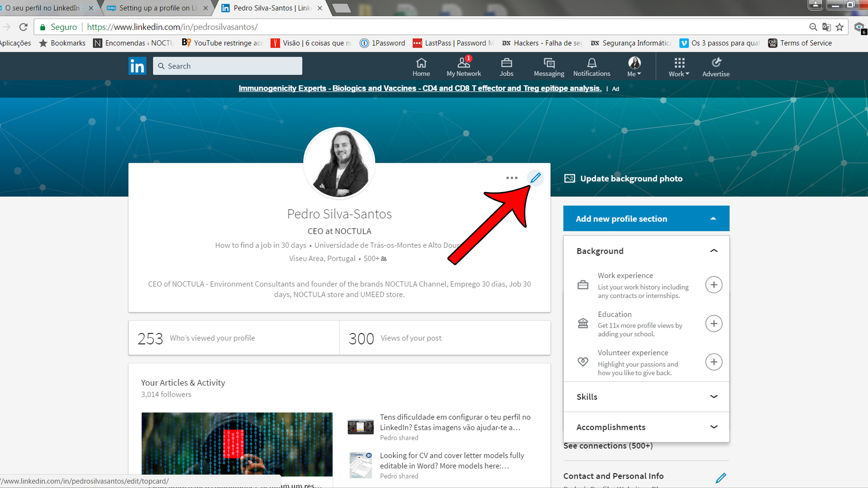Open the new tab button
Viewport: 868px width, 488px height.
click(x=341, y=8)
